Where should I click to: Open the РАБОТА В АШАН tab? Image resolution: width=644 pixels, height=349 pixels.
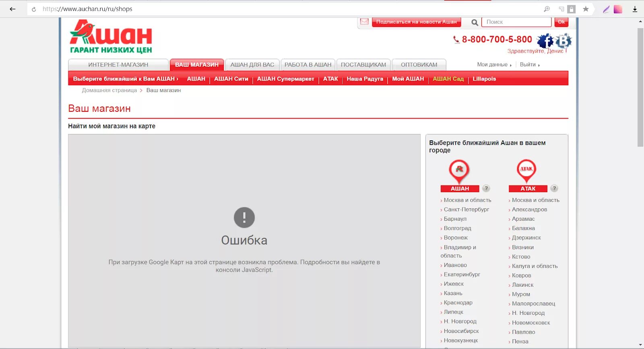(308, 65)
